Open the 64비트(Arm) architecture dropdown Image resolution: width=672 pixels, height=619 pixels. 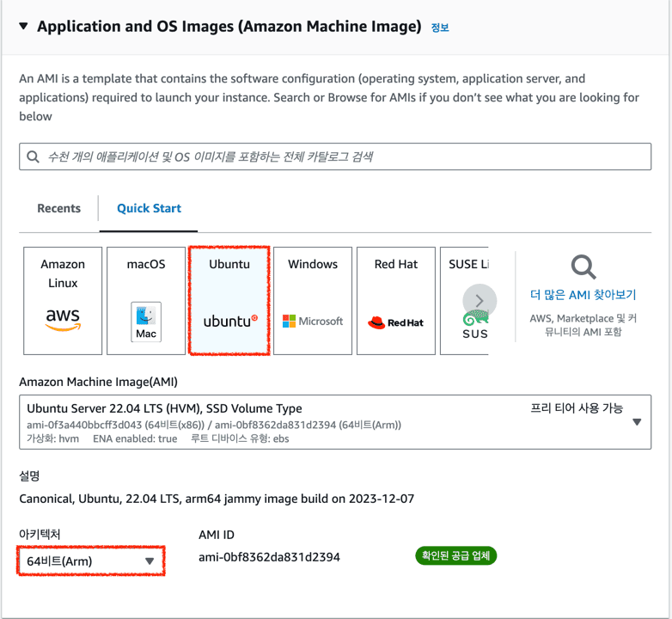91,561
